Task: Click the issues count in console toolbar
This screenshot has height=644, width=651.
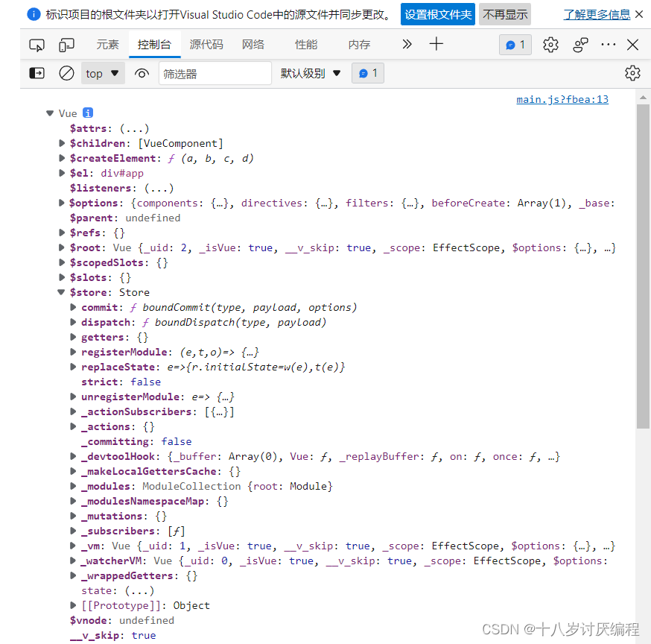Action: click(x=368, y=73)
